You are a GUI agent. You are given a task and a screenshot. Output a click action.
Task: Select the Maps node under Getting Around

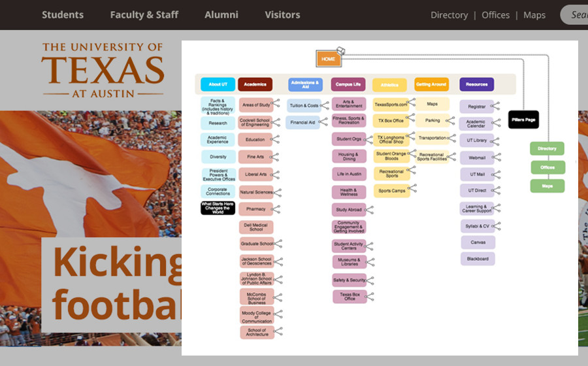pyautogui.click(x=432, y=104)
